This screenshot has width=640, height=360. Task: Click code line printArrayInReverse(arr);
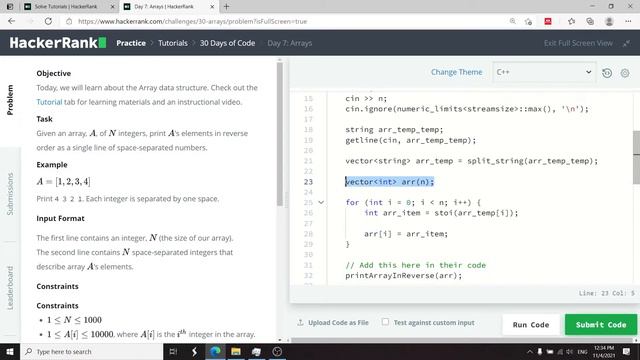403,276
